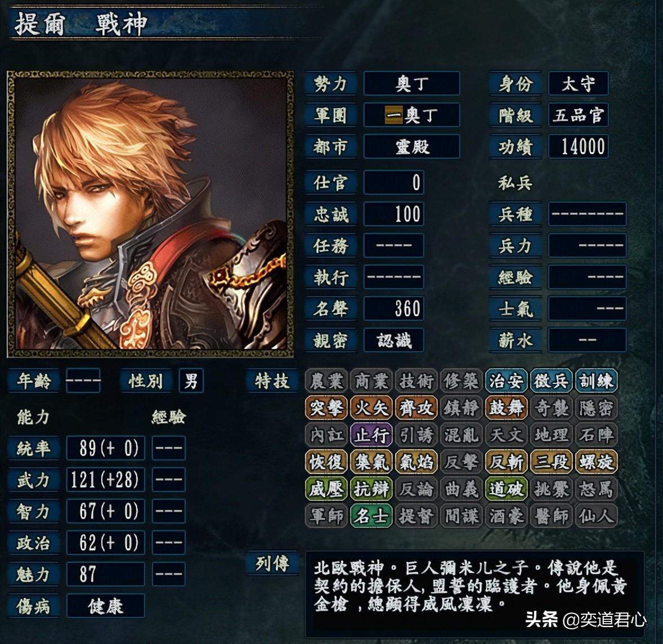Viewport: 663px width, 644px height.
Task: Click the 軍團 value 一奧丁
Action: pos(411,115)
